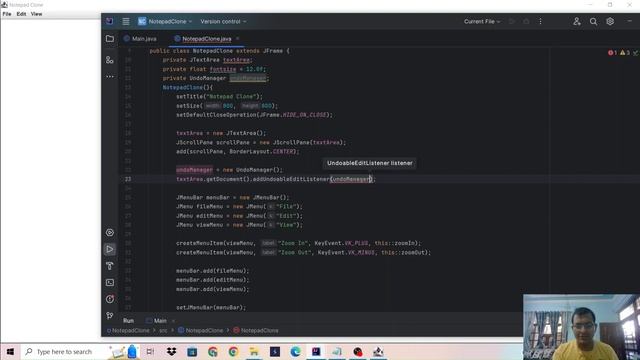Open the Run panel tab at the bottom
Screen dimensions: 640x360
(x=128, y=321)
